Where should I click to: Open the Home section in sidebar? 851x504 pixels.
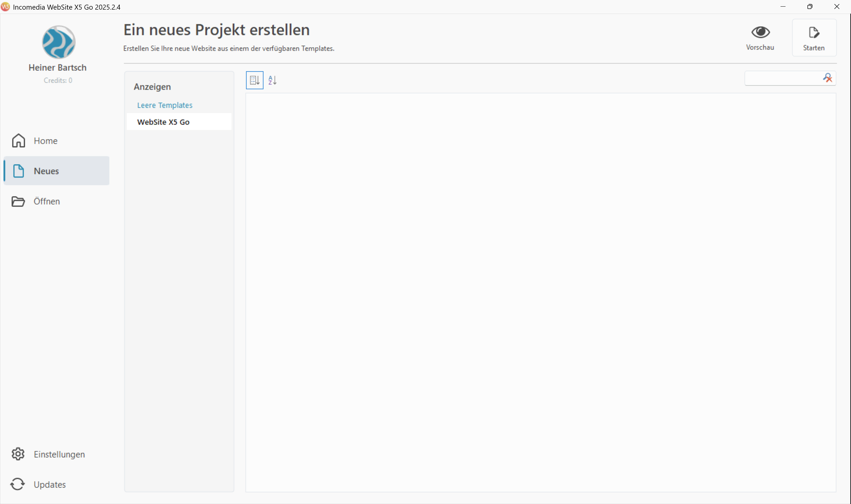[45, 141]
